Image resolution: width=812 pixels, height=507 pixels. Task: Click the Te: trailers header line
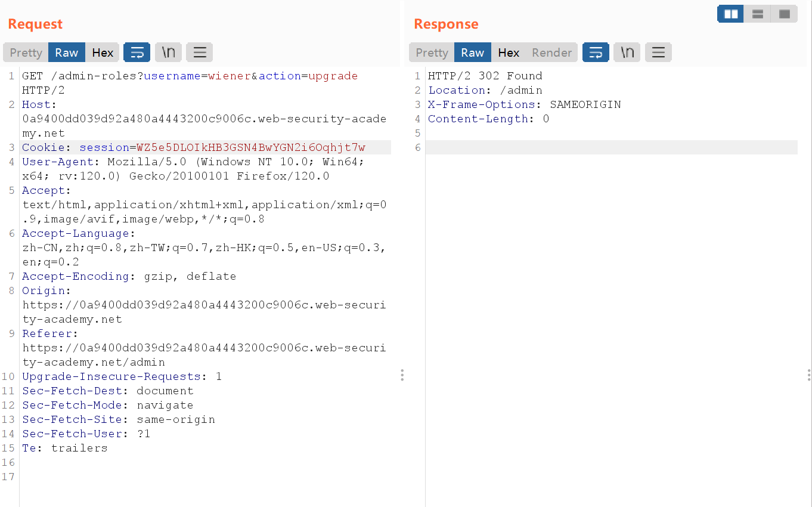click(65, 448)
